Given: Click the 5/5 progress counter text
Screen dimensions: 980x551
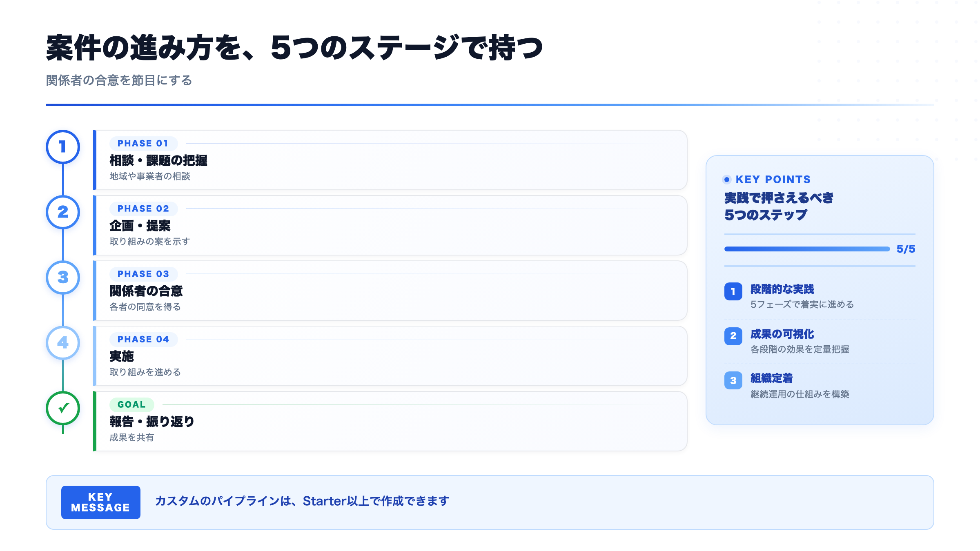Looking at the screenshot, I should tap(906, 249).
